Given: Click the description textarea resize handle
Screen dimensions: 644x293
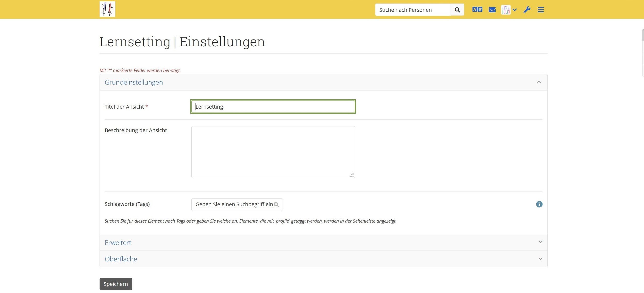Looking at the screenshot, I should pos(352,175).
